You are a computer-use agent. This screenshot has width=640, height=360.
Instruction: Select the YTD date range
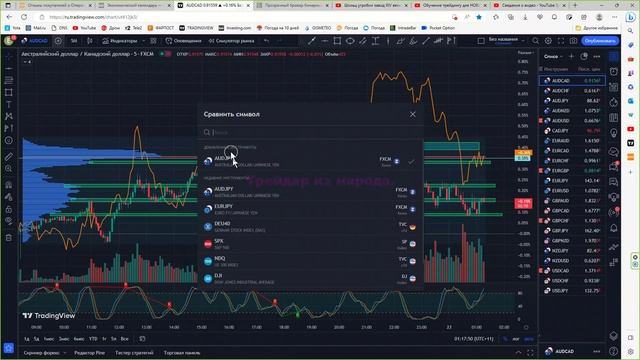pos(93,339)
